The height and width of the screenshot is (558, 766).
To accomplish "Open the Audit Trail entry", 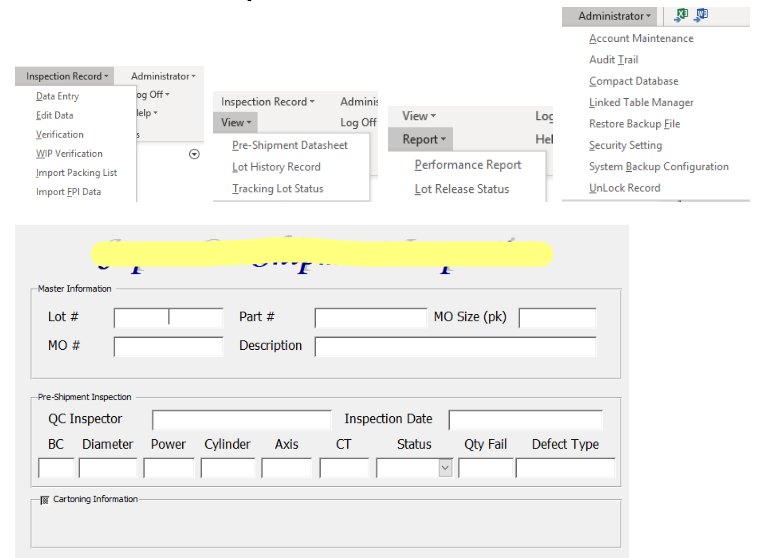I will tap(613, 60).
